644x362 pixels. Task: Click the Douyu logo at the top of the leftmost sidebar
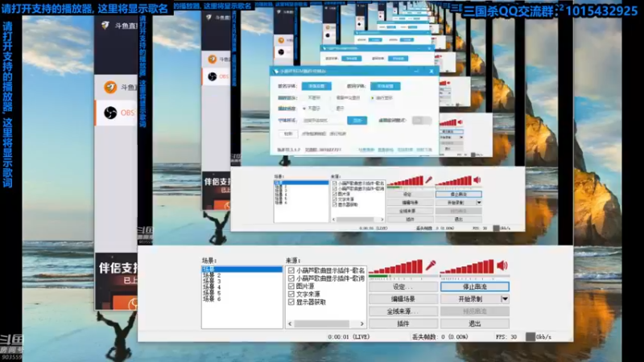pos(105,26)
